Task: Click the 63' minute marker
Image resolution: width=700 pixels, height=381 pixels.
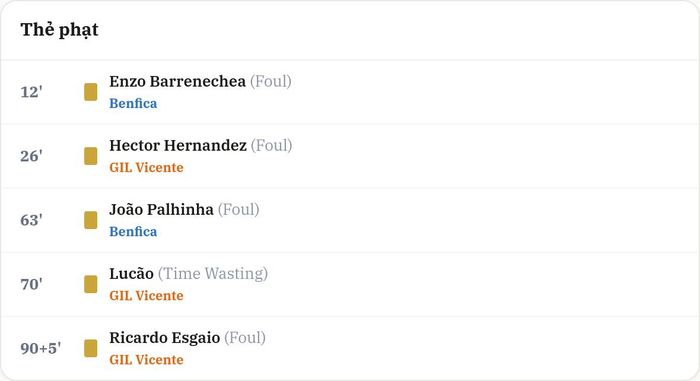Action: point(31,220)
